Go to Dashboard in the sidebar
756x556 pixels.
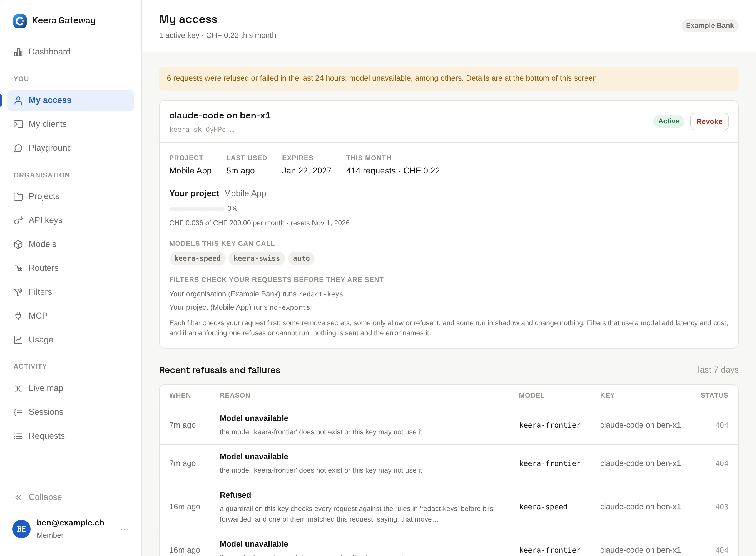[71, 52]
